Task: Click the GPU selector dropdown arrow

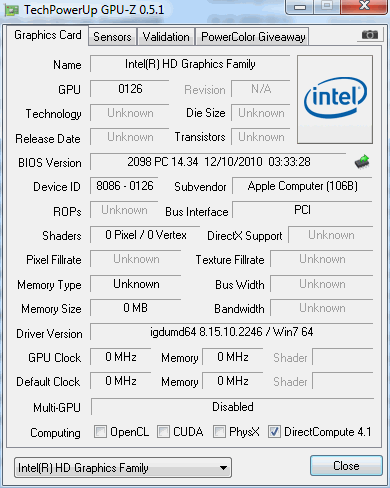Action: [x=224, y=468]
